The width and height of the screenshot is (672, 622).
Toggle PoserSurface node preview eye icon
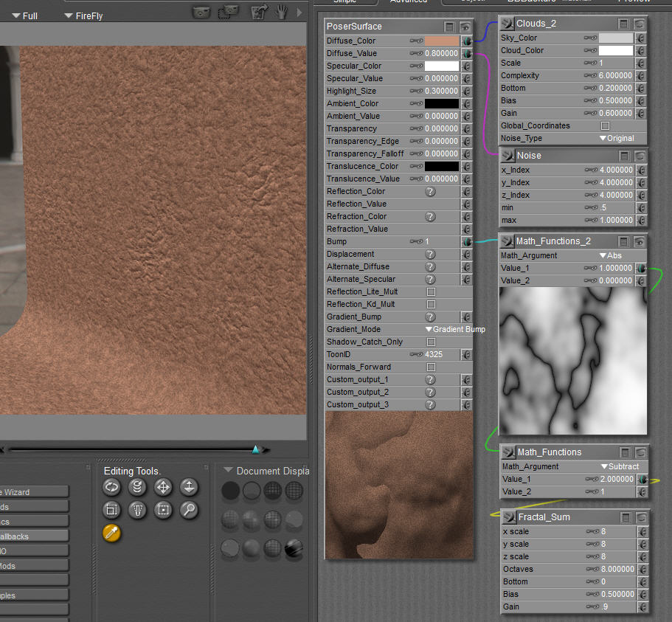coord(465,27)
